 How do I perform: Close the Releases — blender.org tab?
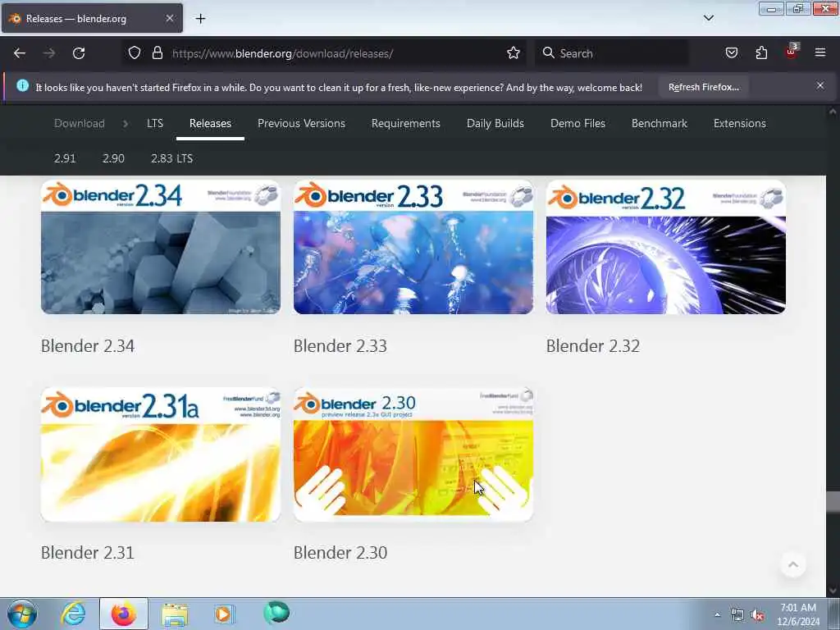click(169, 18)
